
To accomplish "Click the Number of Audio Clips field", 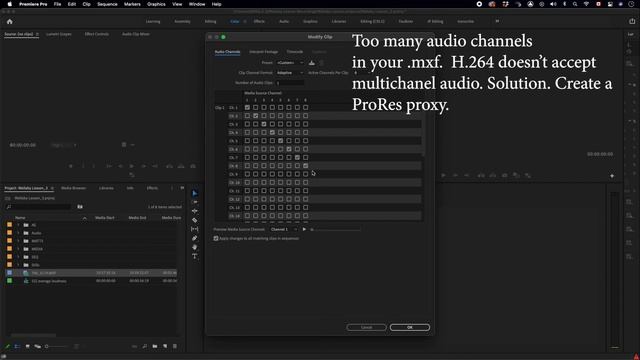I will [x=290, y=83].
